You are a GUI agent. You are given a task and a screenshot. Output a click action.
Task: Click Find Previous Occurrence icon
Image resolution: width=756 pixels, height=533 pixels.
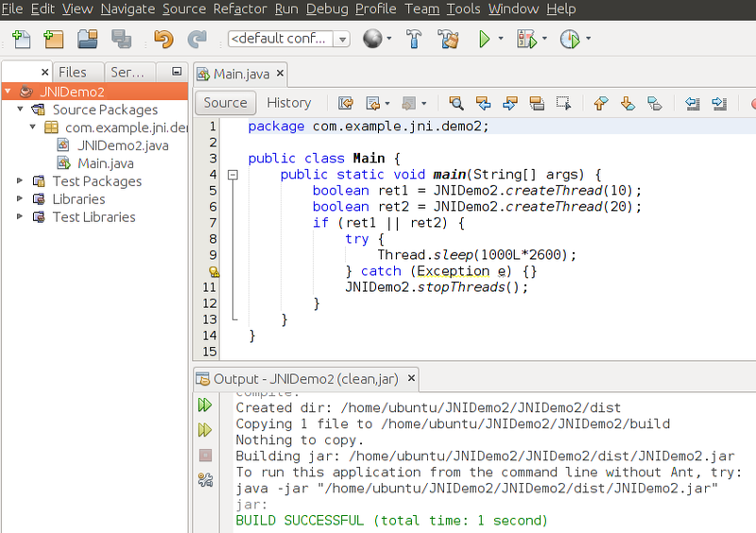[483, 103]
